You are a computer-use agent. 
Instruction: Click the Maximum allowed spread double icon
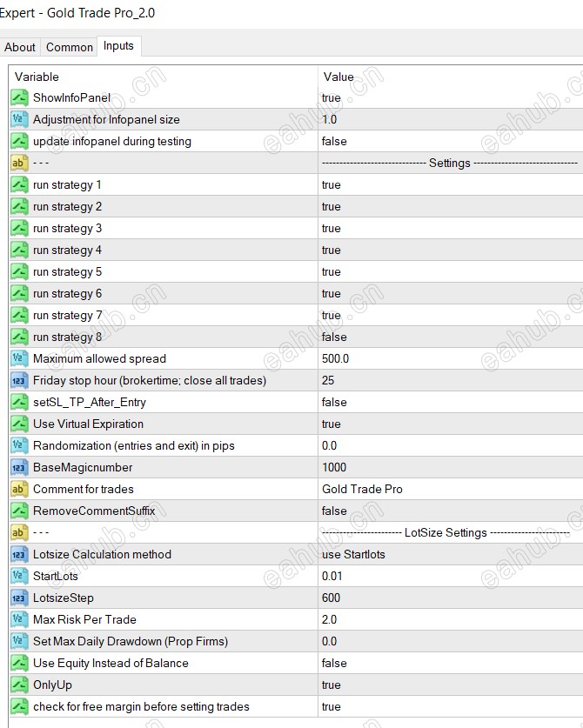pyautogui.click(x=19, y=359)
